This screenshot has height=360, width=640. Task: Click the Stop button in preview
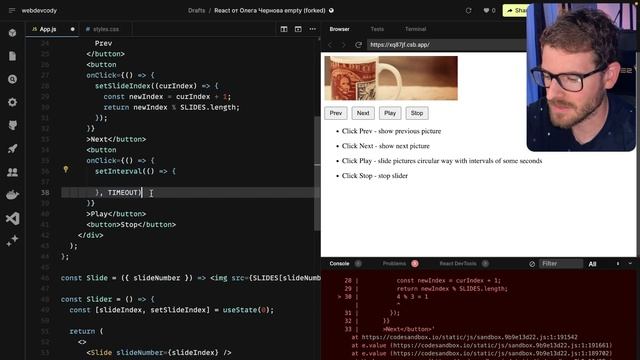(417, 113)
